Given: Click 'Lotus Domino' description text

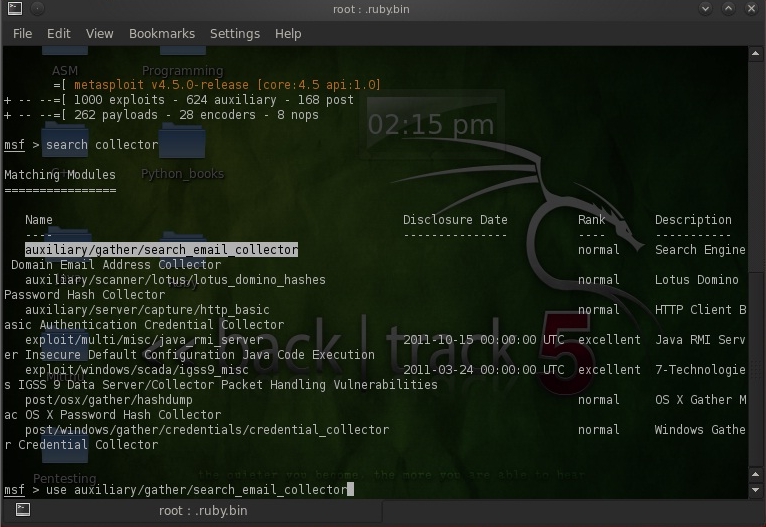Looking at the screenshot, I should pyautogui.click(x=697, y=280).
